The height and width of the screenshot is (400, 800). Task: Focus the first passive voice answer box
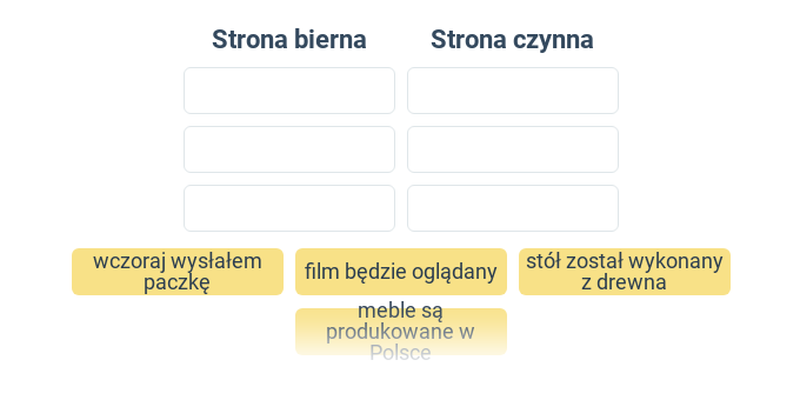[289, 90]
